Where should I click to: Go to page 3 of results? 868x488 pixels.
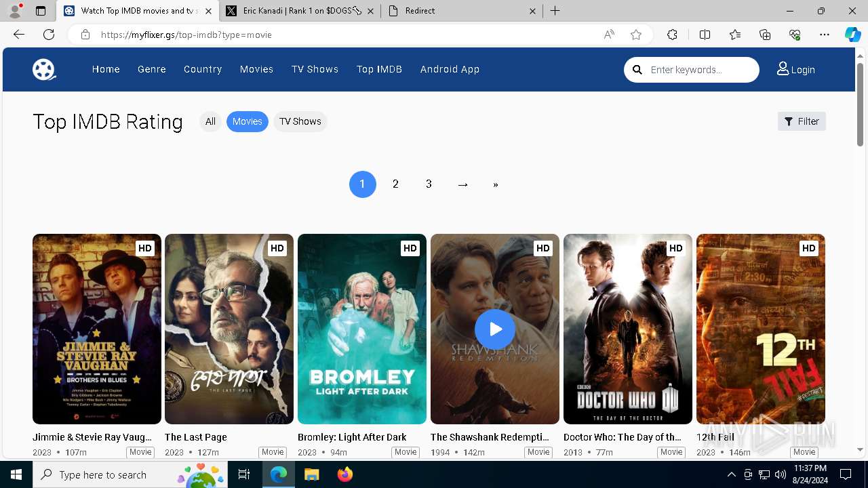(429, 184)
